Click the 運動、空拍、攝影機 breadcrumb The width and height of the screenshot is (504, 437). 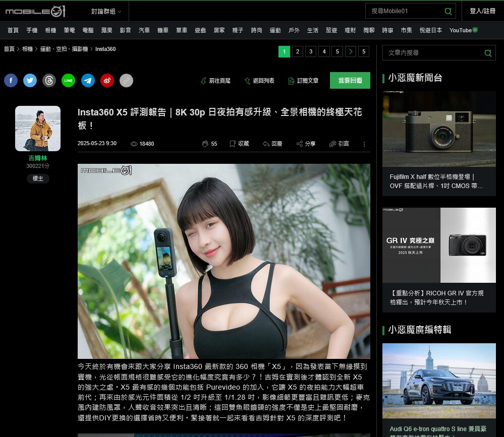[64, 49]
